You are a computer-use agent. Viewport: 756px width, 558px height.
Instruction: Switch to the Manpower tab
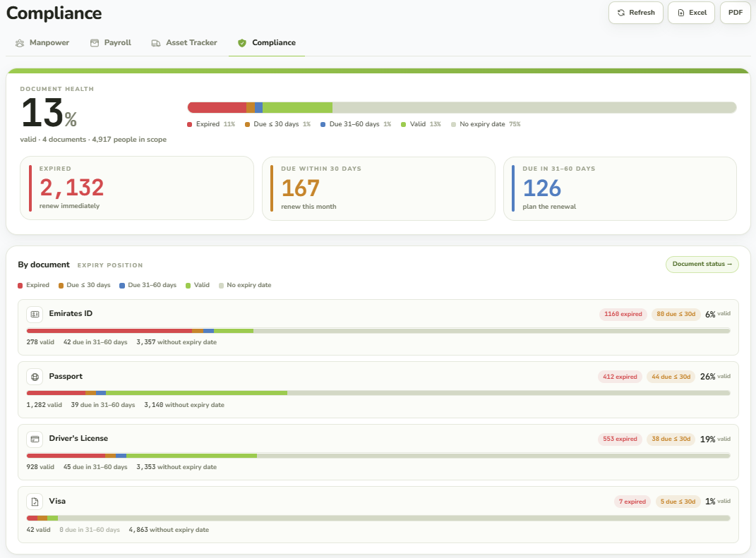point(42,43)
